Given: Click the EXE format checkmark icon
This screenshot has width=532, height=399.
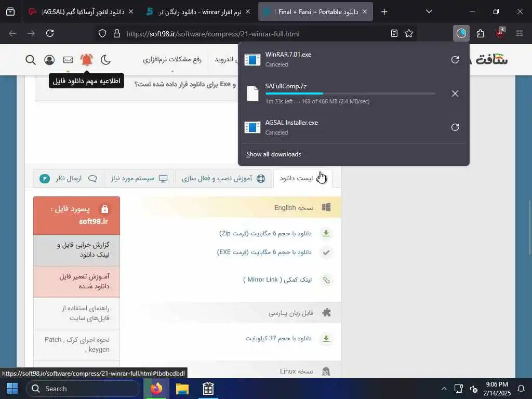Looking at the screenshot, I should 326,252.
